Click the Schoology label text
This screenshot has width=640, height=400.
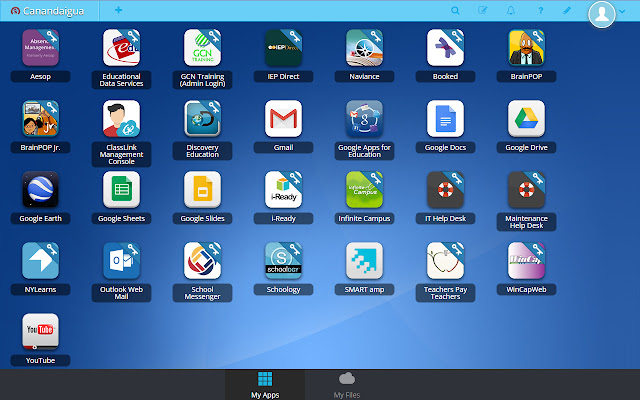pyautogui.click(x=283, y=289)
